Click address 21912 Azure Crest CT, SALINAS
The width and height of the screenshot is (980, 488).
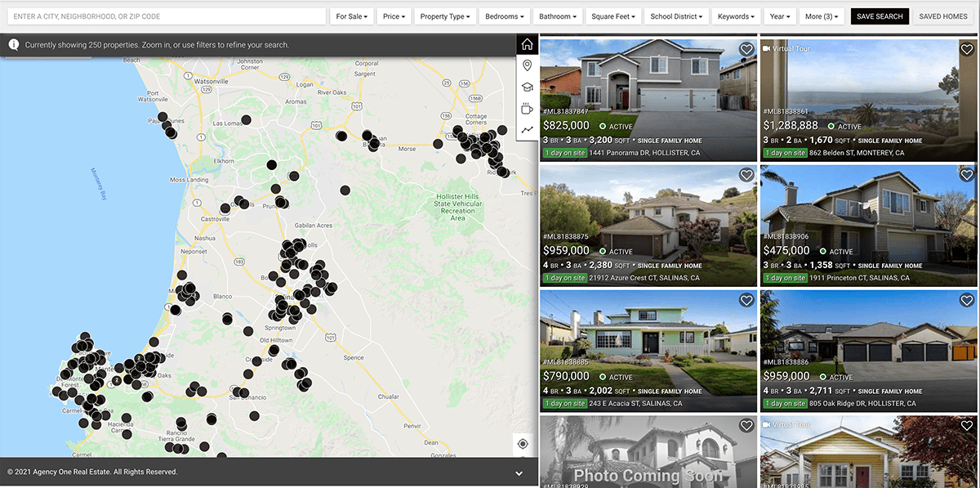pyautogui.click(x=644, y=278)
